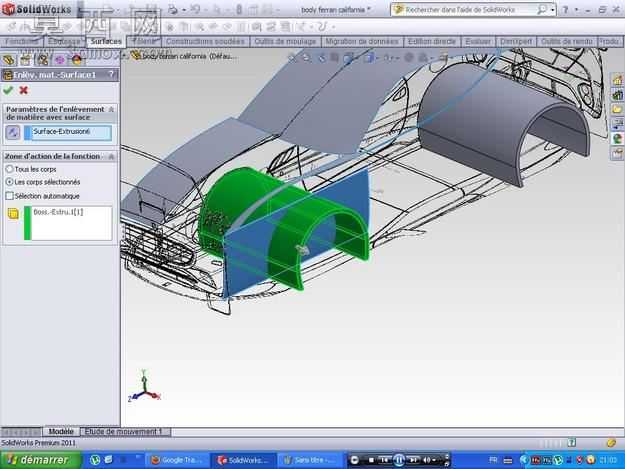Click the Zoom to Fit view icon

293,58
